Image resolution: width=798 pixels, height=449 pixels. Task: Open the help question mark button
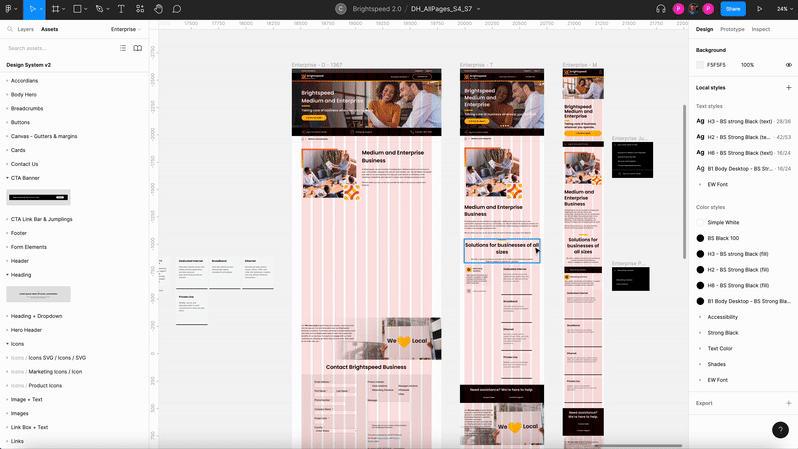coord(780,430)
